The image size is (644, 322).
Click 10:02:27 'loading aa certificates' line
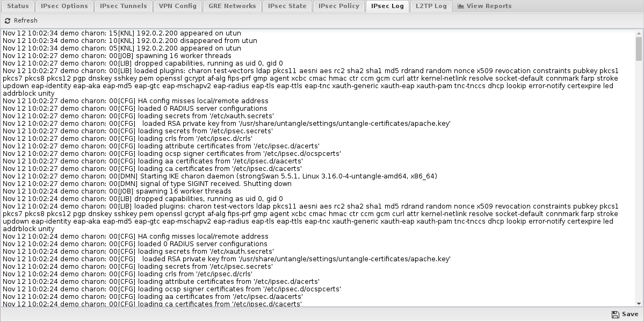[x=153, y=161]
